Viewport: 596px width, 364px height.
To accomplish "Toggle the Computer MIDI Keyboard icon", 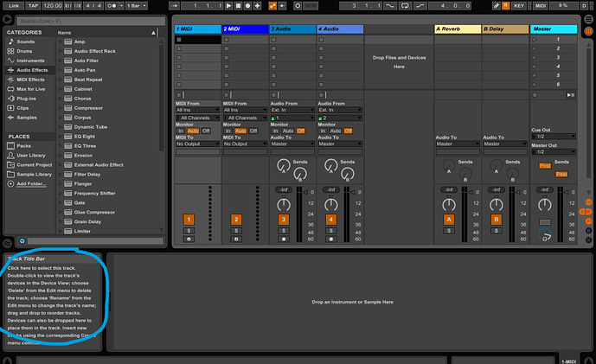I will pos(505,6).
